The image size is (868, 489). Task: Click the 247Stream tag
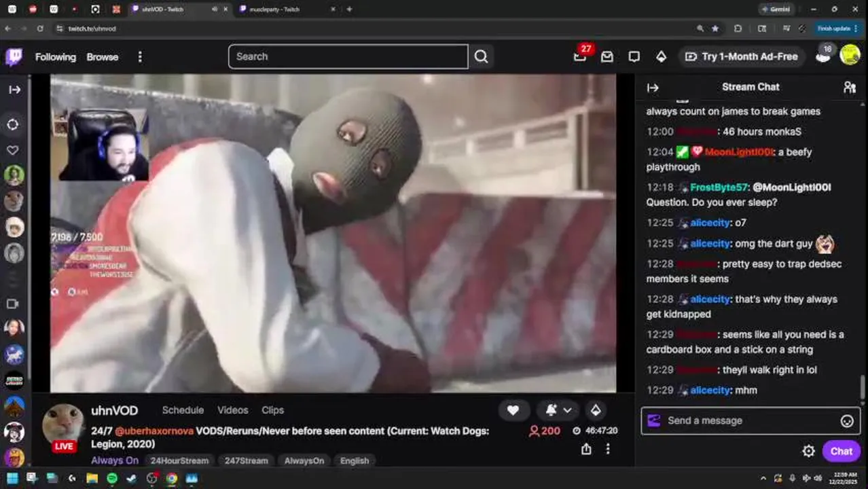tap(247, 460)
